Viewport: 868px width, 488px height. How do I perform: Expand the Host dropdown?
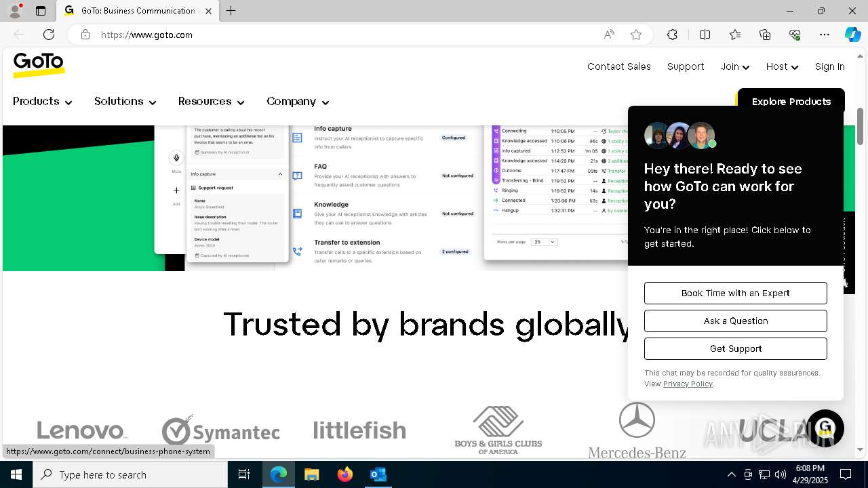(782, 66)
